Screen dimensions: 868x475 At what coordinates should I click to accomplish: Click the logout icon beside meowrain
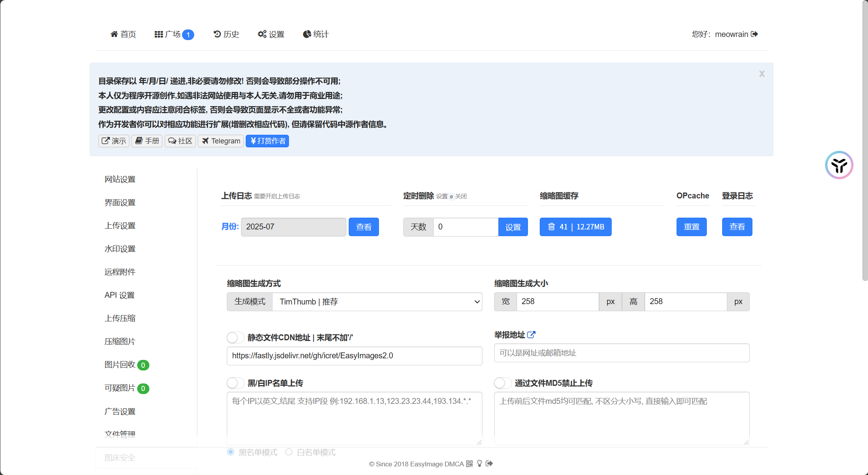[754, 34]
